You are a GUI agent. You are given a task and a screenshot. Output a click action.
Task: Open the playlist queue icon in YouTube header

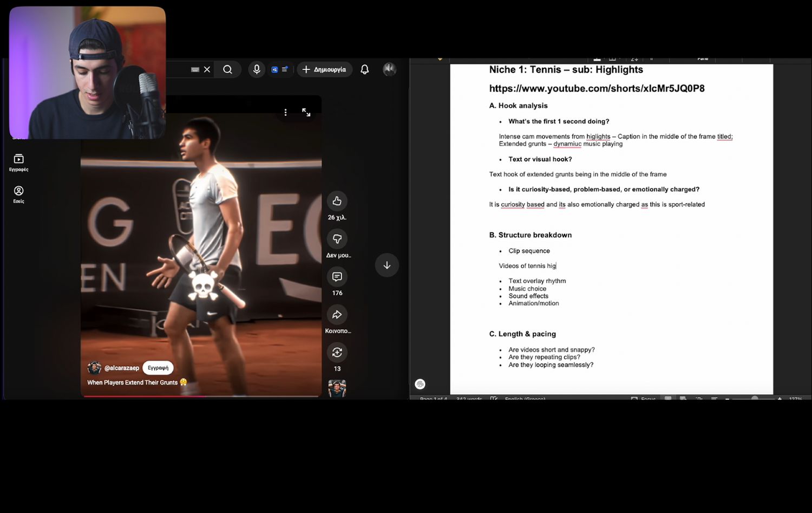coord(285,69)
